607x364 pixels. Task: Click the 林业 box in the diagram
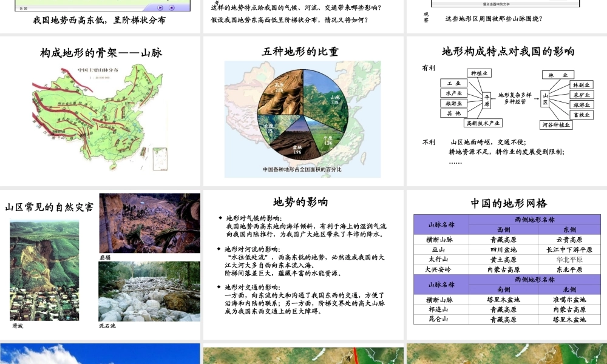click(x=558, y=75)
